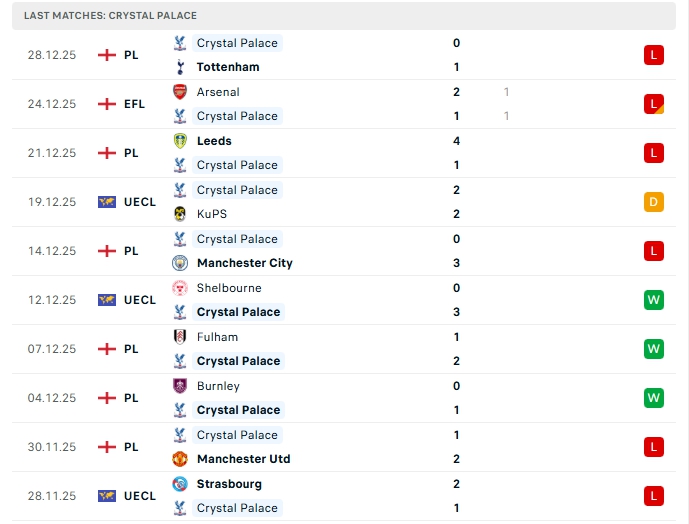Click the draw badge for KuPS match
Screen dimensions: 689x524
tap(654, 202)
